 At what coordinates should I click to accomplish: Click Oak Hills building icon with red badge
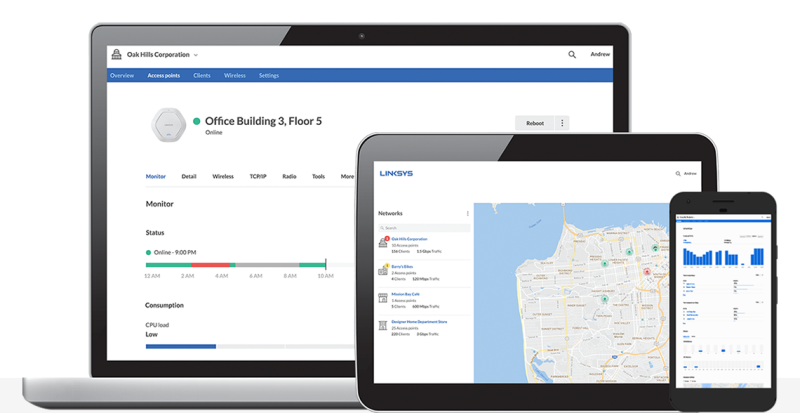click(383, 242)
